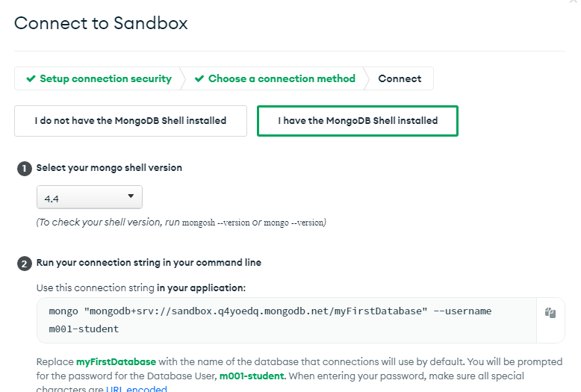Open the URL encoded link

136,389
